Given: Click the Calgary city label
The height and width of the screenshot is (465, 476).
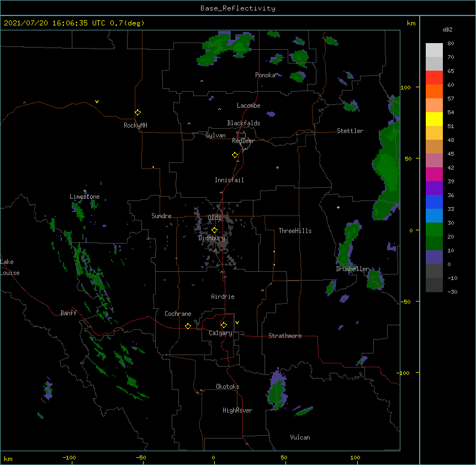Looking at the screenshot, I should tap(221, 333).
